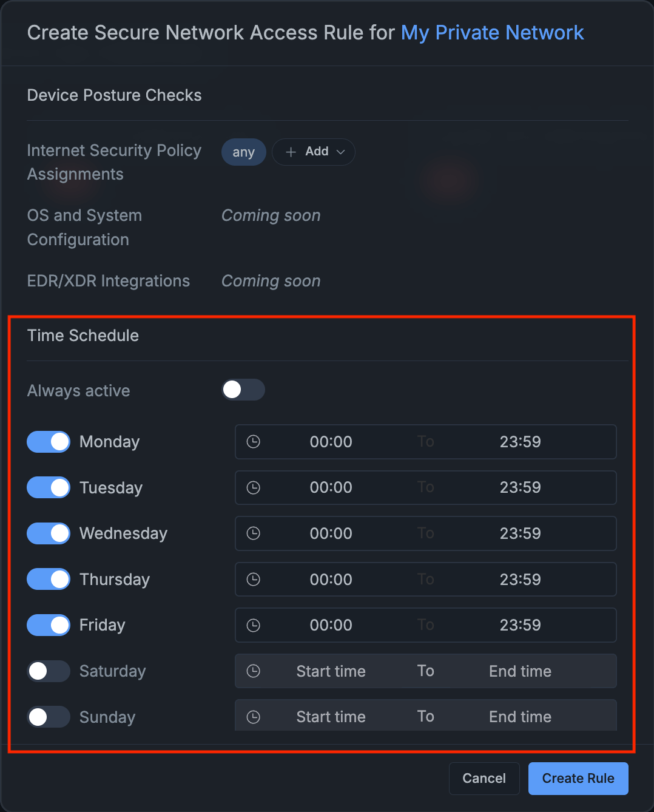
Task: Open the Add dropdown for security policies
Action: point(314,152)
